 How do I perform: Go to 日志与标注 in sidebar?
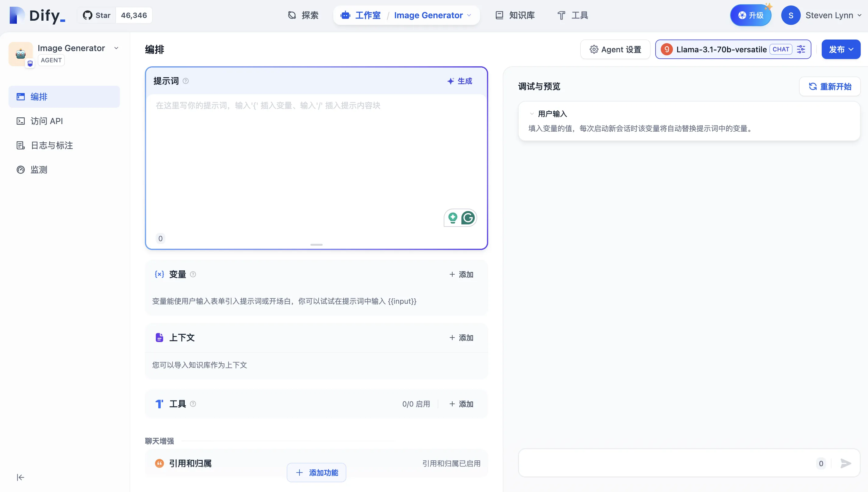point(52,145)
